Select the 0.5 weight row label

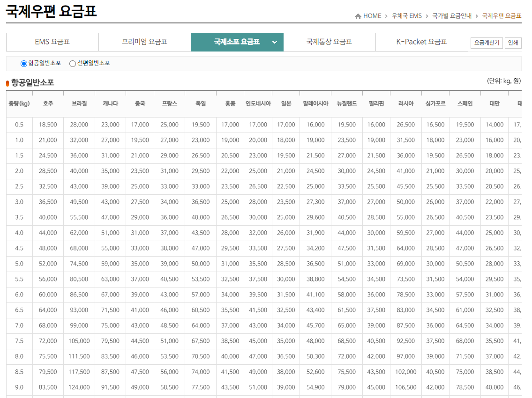19,125
